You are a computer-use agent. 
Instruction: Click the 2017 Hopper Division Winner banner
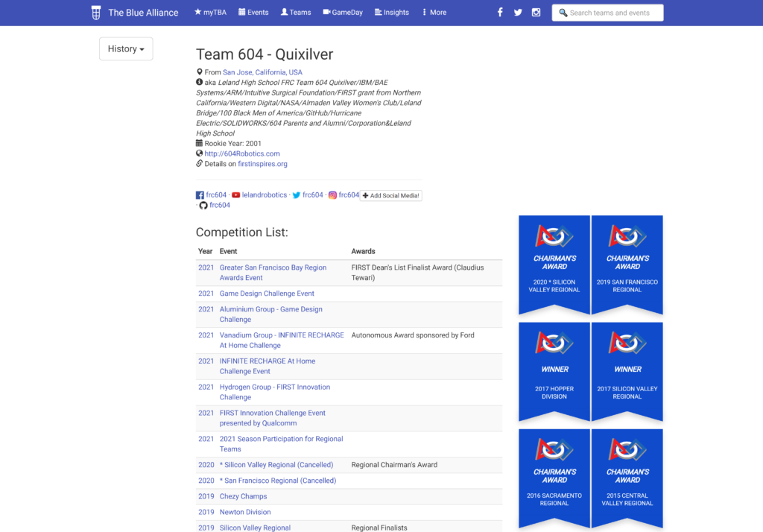coord(554,371)
